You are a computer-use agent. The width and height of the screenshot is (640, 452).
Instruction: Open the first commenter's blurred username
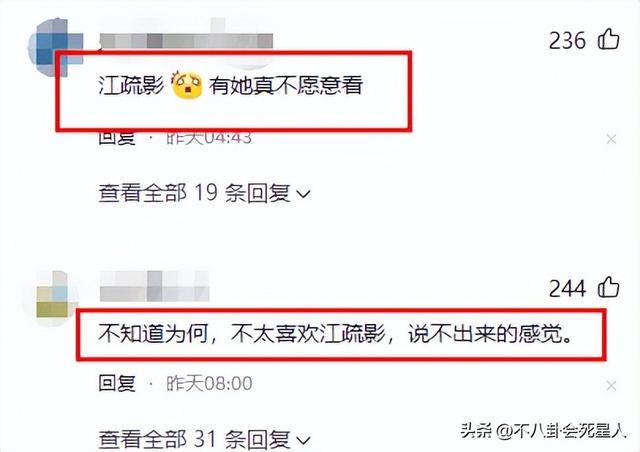186,41
